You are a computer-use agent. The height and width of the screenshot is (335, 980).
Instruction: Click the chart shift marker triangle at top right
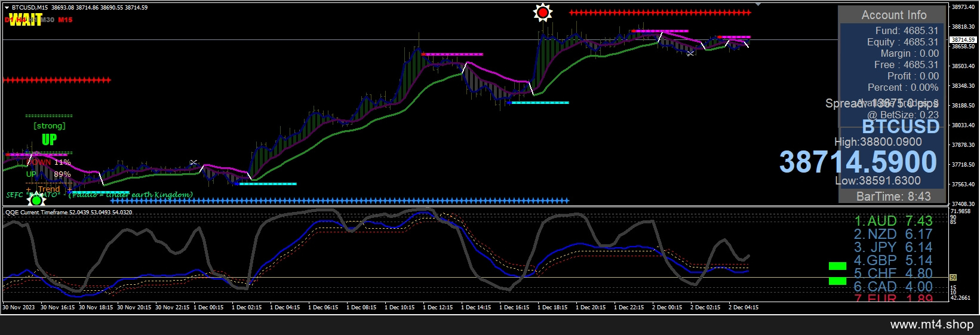pos(758,5)
